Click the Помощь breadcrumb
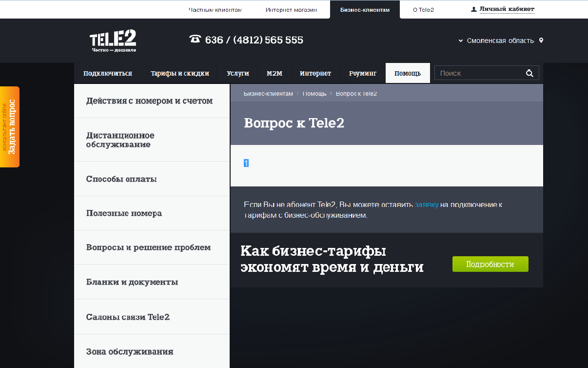The height and width of the screenshot is (368, 588). [x=314, y=93]
